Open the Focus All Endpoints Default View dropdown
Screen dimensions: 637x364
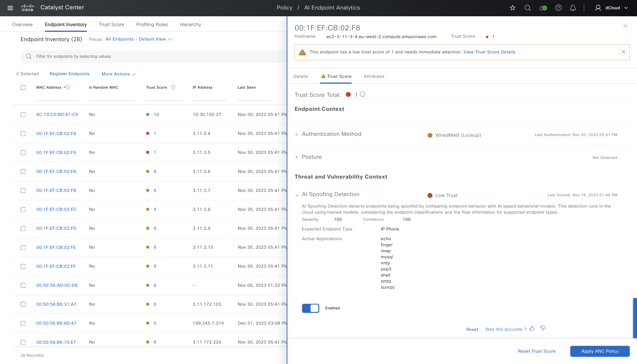(x=138, y=39)
